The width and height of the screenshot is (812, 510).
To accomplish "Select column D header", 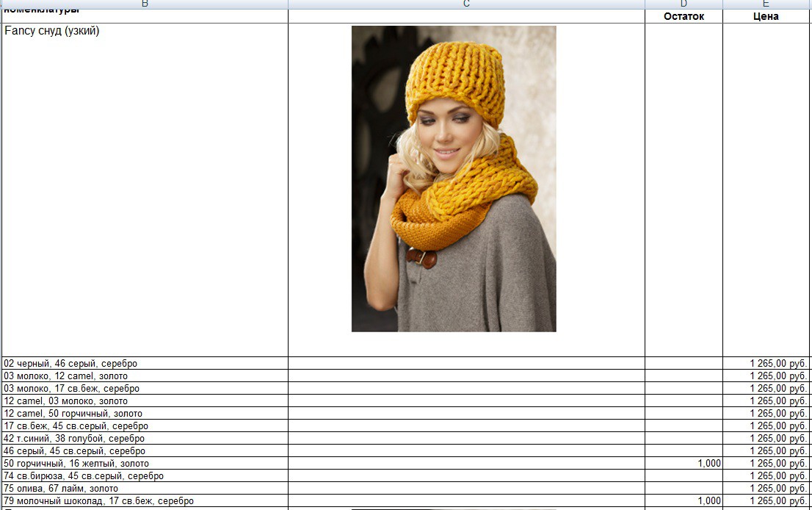I will pyautogui.click(x=684, y=4).
